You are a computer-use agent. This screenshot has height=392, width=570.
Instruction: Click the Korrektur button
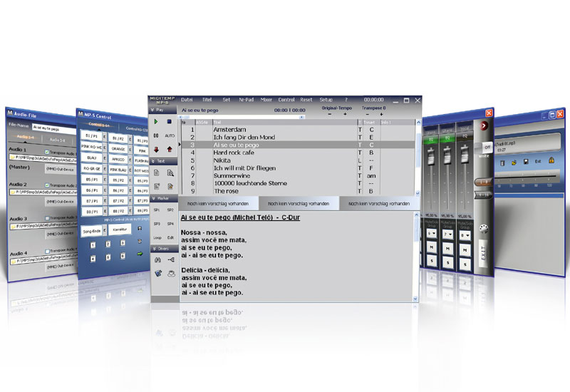coord(120,229)
